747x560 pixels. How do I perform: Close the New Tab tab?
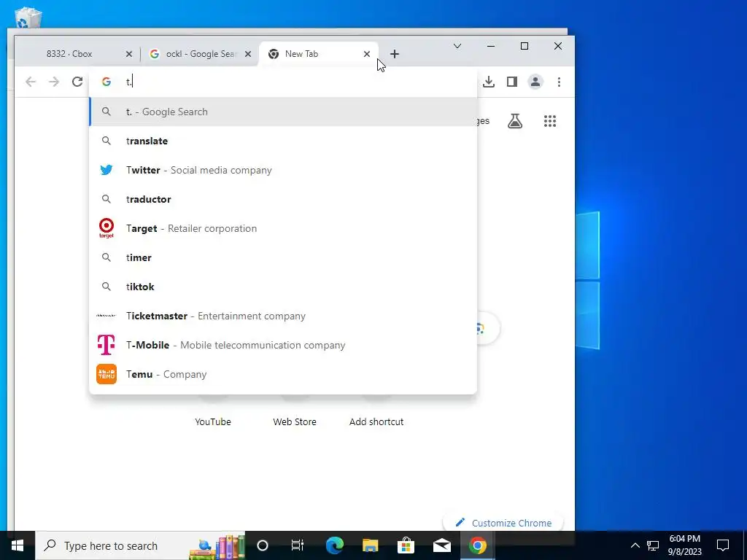[367, 54]
